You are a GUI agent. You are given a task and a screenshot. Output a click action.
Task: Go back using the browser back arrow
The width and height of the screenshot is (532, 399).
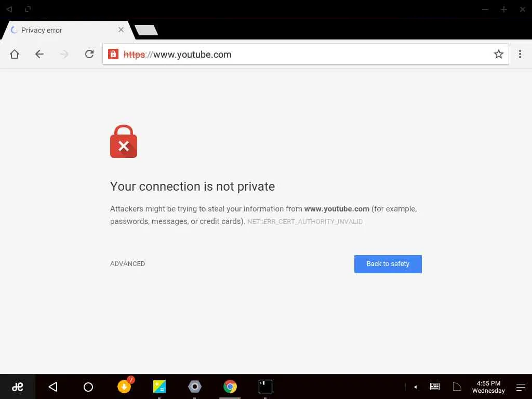pyautogui.click(x=39, y=54)
